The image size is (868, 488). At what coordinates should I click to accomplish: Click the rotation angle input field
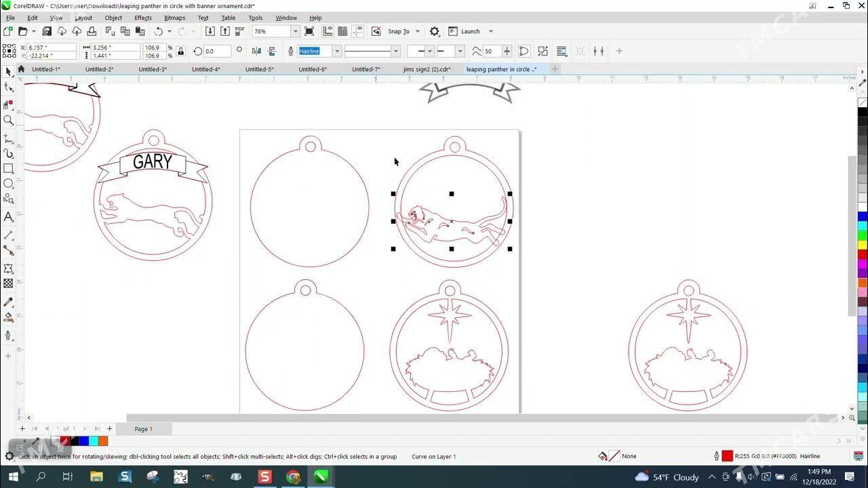pos(217,51)
